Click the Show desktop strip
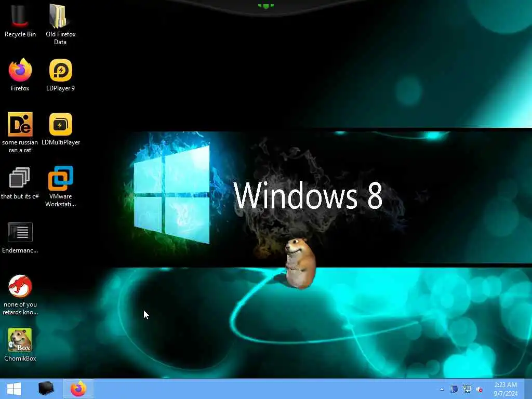532x399 pixels. tap(528, 389)
